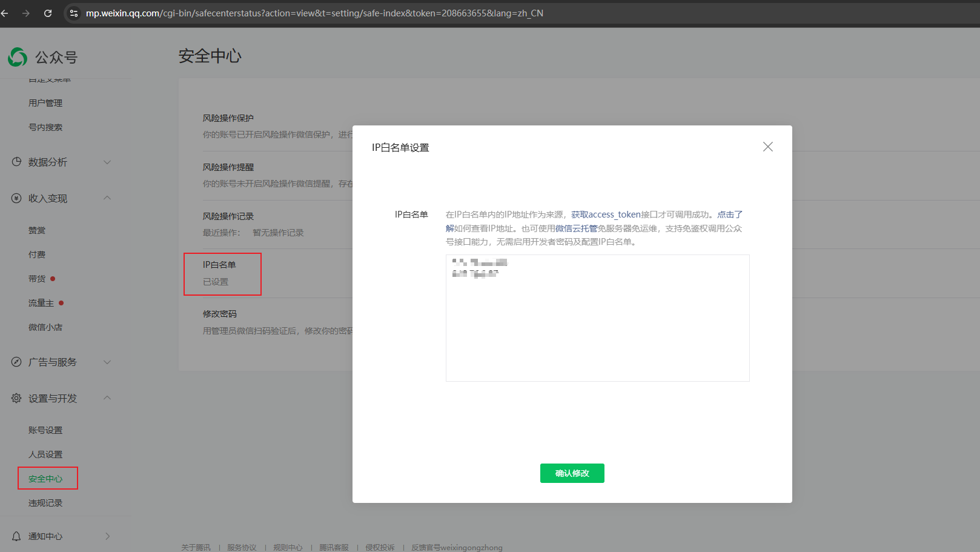Close the IP白名单设置 dialog
Screen dimensions: 980x552
(767, 147)
